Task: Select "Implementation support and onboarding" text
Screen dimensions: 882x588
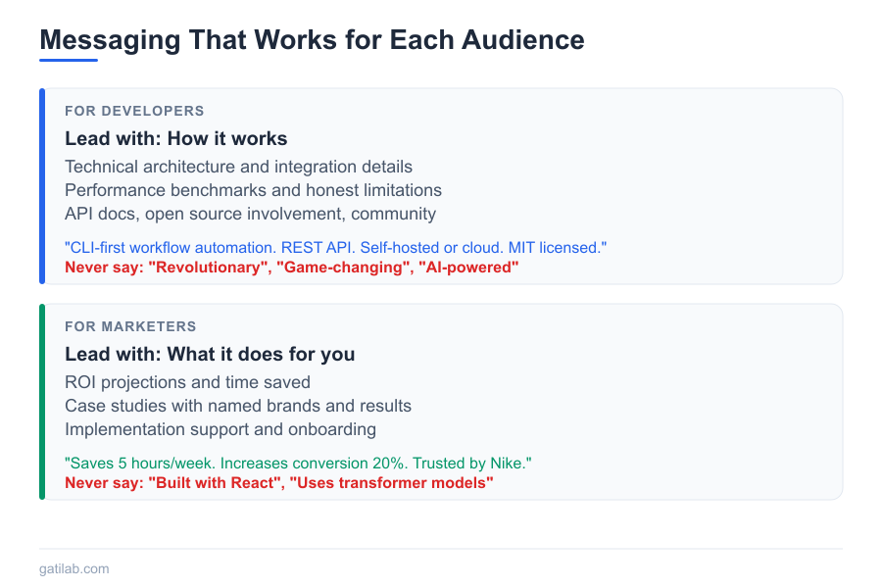Action: tap(220, 429)
